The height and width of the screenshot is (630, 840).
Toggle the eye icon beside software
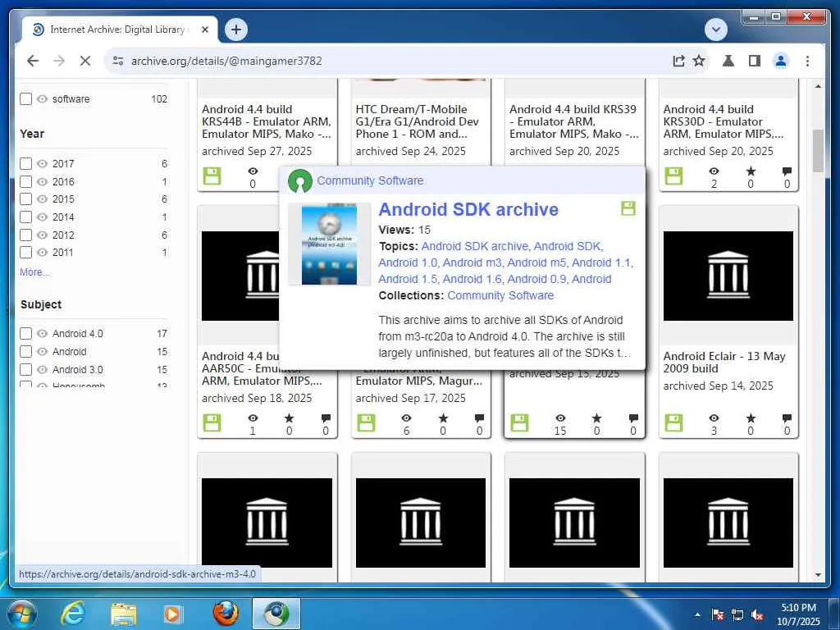pyautogui.click(x=43, y=99)
